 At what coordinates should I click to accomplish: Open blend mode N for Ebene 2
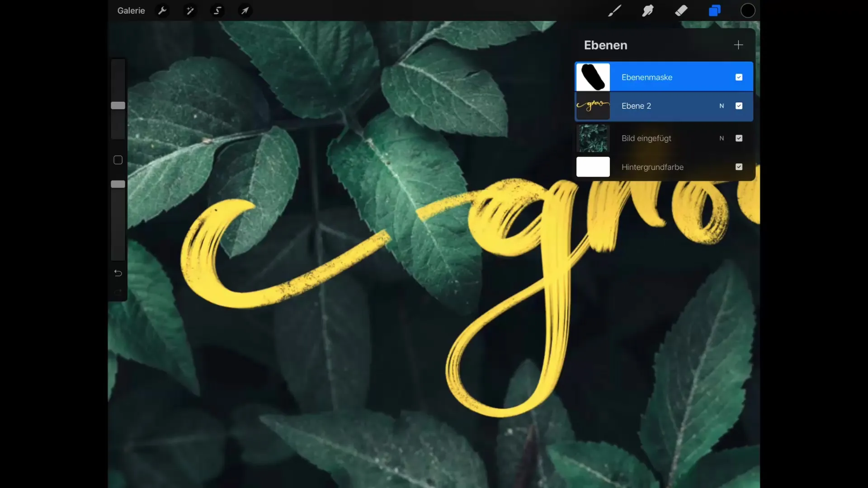tap(722, 106)
